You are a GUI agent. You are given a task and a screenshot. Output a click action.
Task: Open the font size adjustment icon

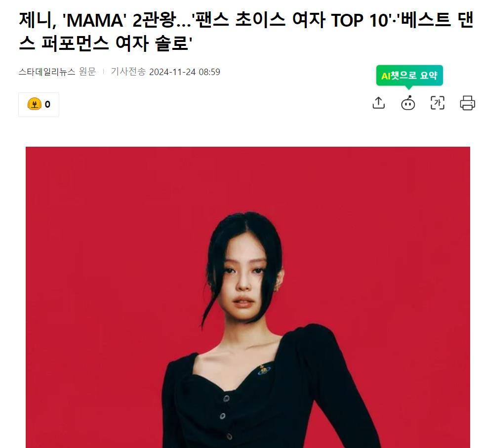point(438,103)
